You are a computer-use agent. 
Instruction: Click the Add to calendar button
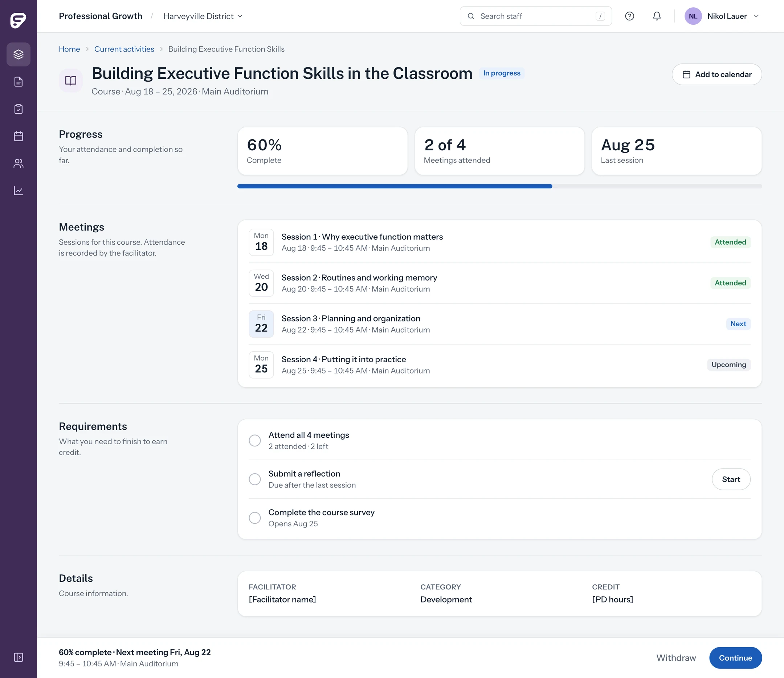pyautogui.click(x=716, y=74)
